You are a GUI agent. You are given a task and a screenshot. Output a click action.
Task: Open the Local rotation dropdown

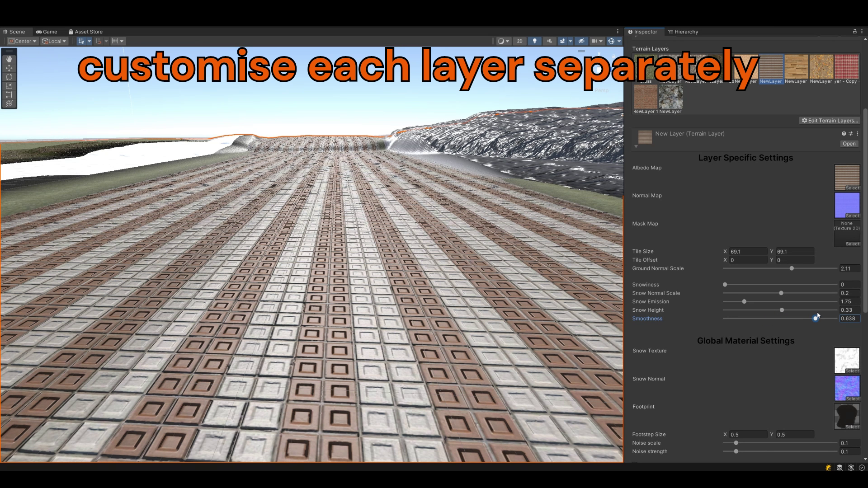(54, 41)
